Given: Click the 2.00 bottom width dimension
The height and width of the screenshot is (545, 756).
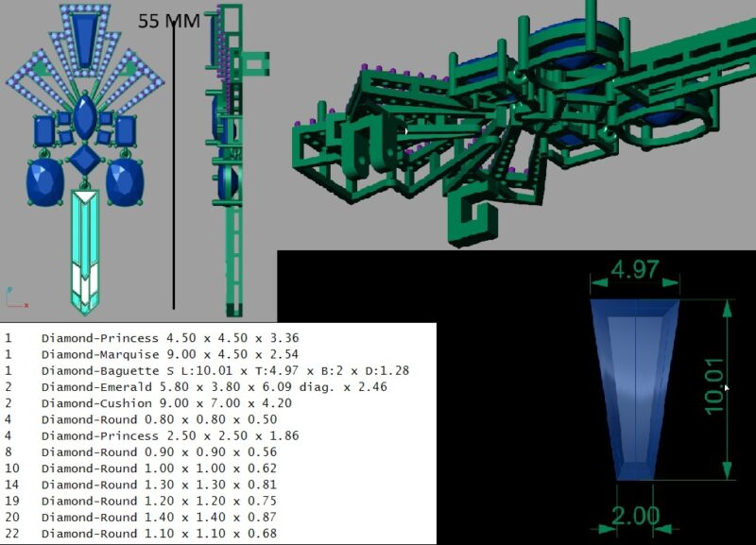Looking at the screenshot, I should pyautogui.click(x=635, y=516).
